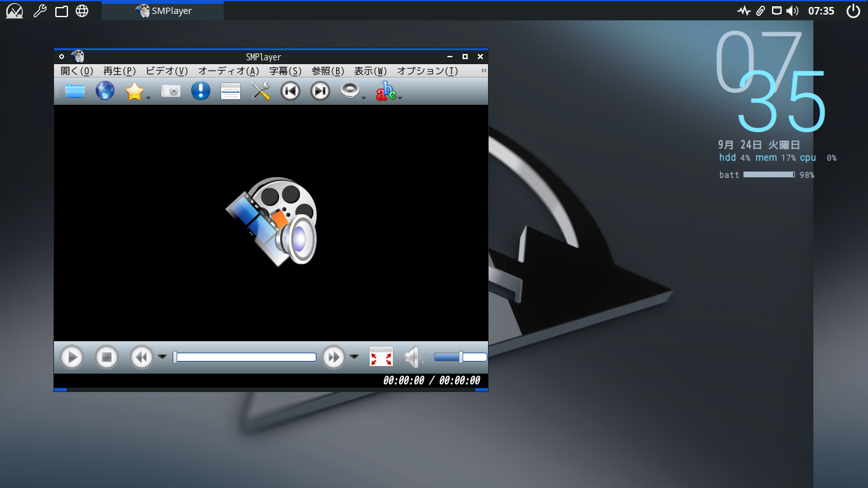Launch the web browser globe in the panel
The image size is (868, 488).
click(x=82, y=11)
